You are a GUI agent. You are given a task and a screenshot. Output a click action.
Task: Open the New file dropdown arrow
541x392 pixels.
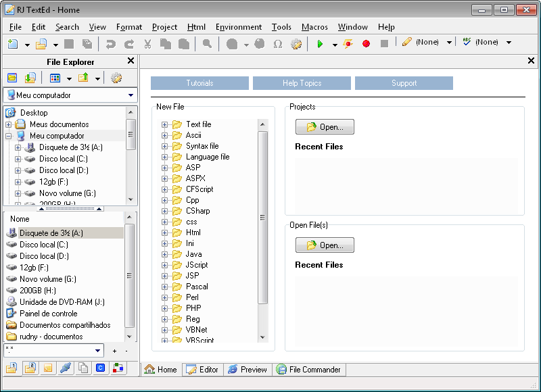27,45
